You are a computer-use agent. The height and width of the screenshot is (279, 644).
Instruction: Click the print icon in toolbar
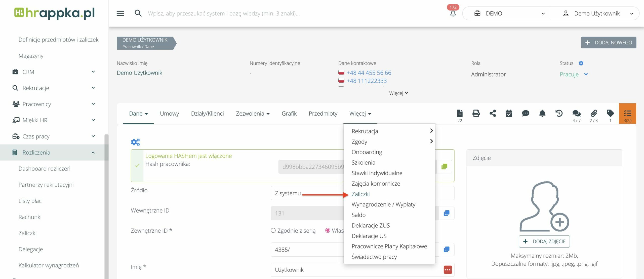pyautogui.click(x=476, y=113)
